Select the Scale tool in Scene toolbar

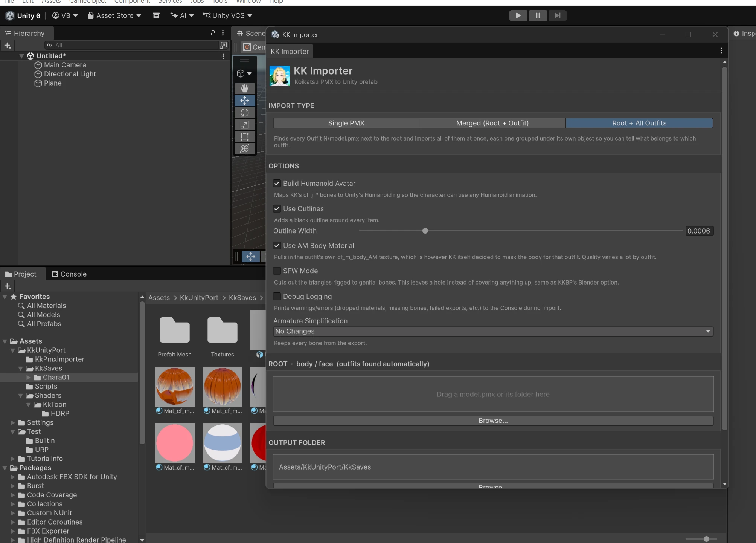pos(245,125)
